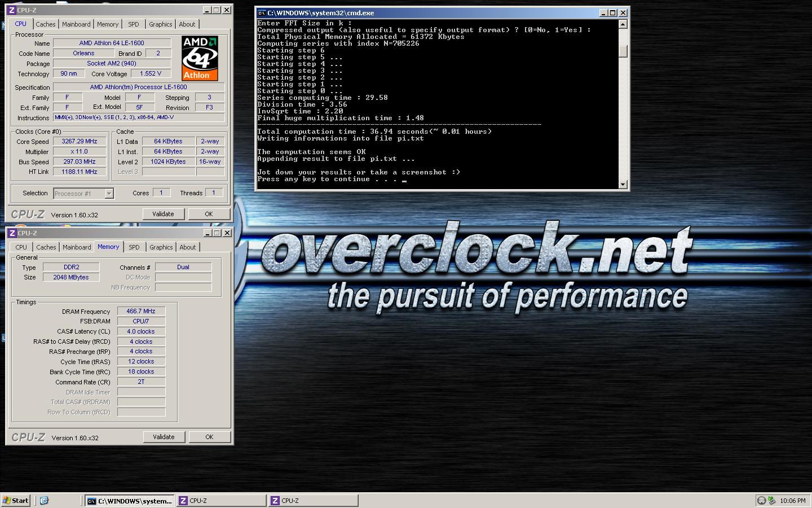Click the Threads value box
Image resolution: width=812 pixels, height=508 pixels.
coord(214,193)
